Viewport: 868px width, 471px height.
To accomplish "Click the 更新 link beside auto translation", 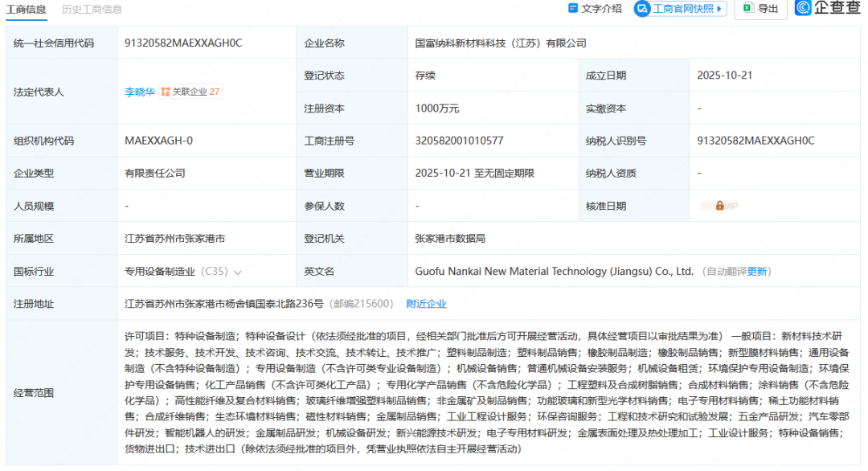I will tap(758, 272).
